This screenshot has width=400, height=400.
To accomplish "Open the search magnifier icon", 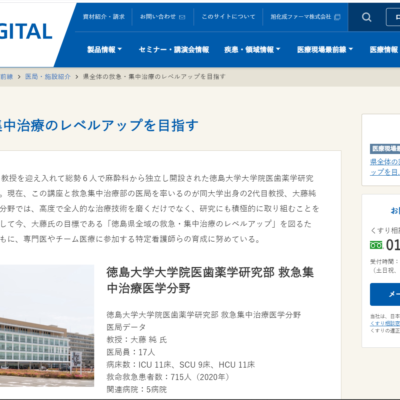I will pos(366,17).
